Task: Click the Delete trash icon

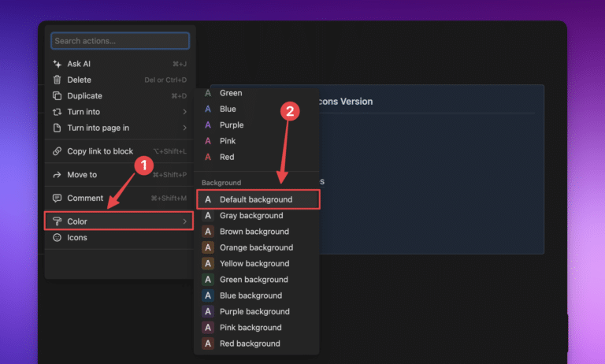Action: pyautogui.click(x=57, y=80)
